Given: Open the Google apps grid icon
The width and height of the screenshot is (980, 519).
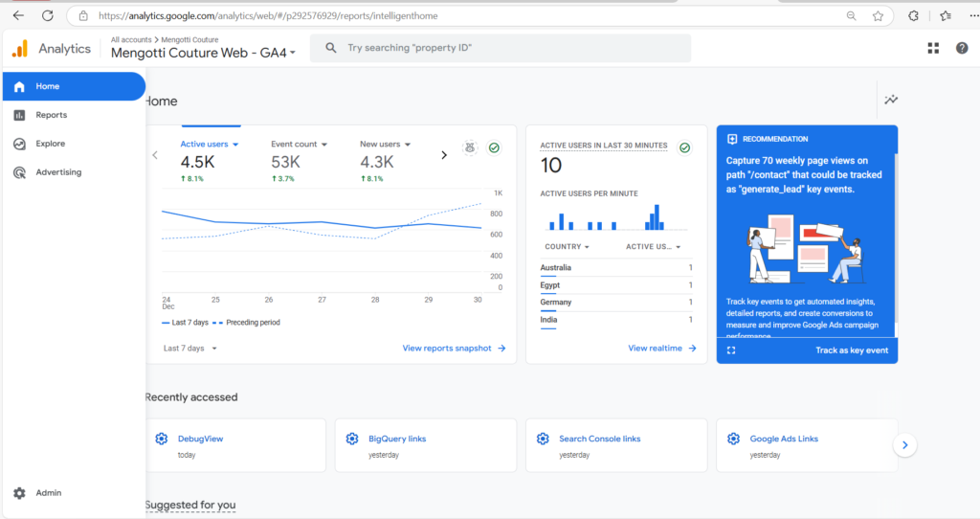Looking at the screenshot, I should click(x=933, y=48).
